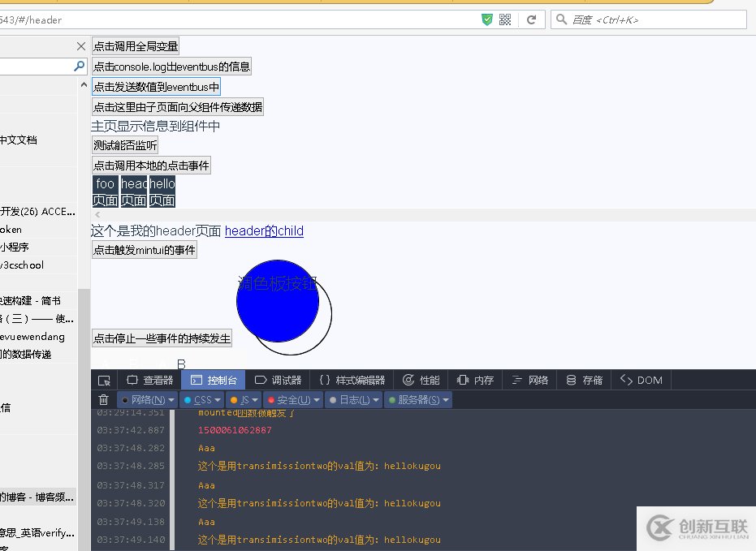Click the element picker icon in devtools
This screenshot has width=756, height=551.
(104, 381)
